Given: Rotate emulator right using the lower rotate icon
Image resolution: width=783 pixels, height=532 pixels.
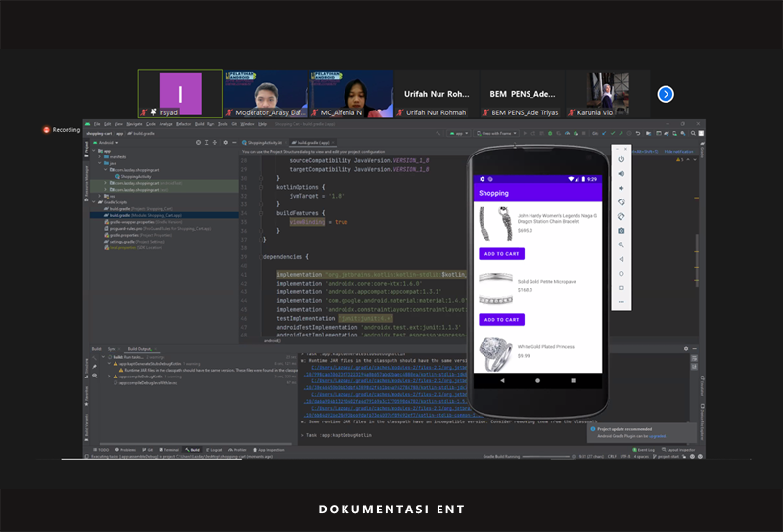Looking at the screenshot, I should point(622,216).
